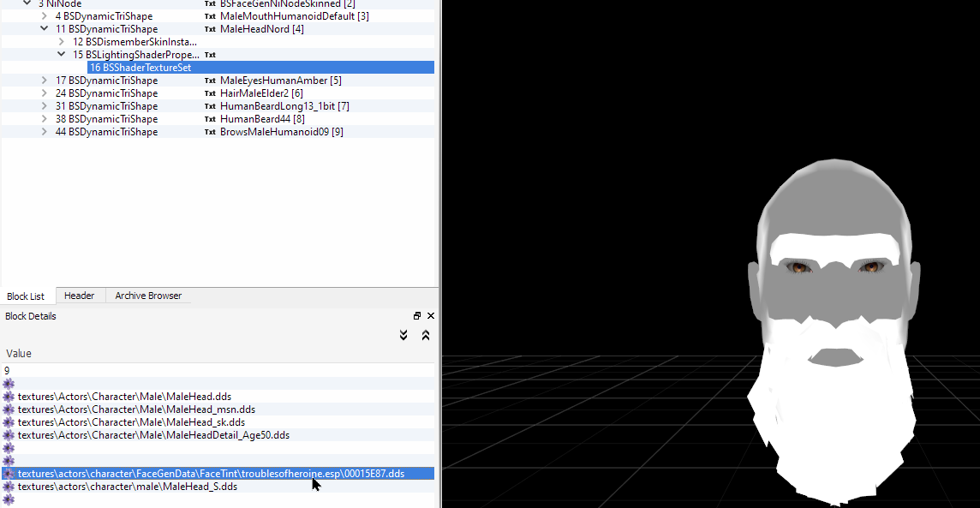Click Txt icon beside MaleMouthHumanoidDefault

tap(210, 16)
